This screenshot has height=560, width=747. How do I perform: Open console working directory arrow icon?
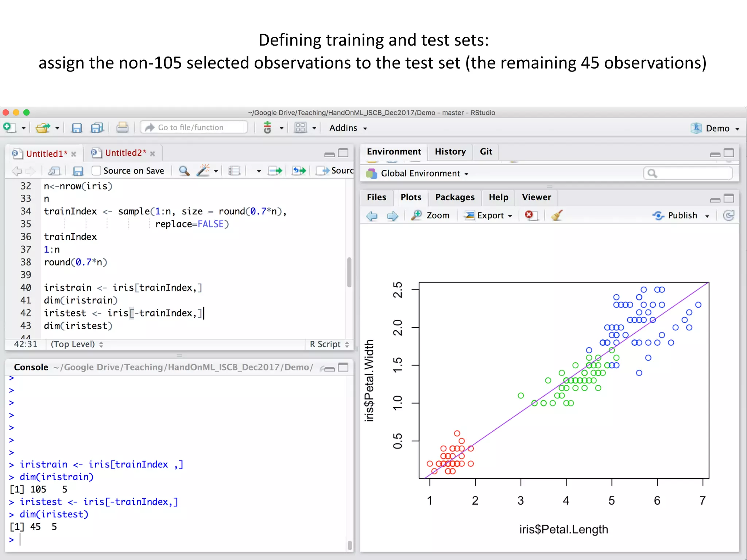322,368
